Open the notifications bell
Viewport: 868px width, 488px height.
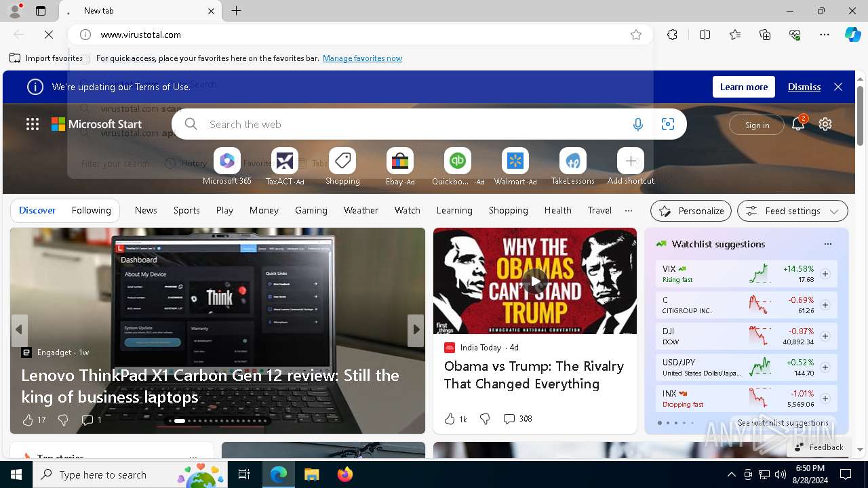click(x=798, y=124)
